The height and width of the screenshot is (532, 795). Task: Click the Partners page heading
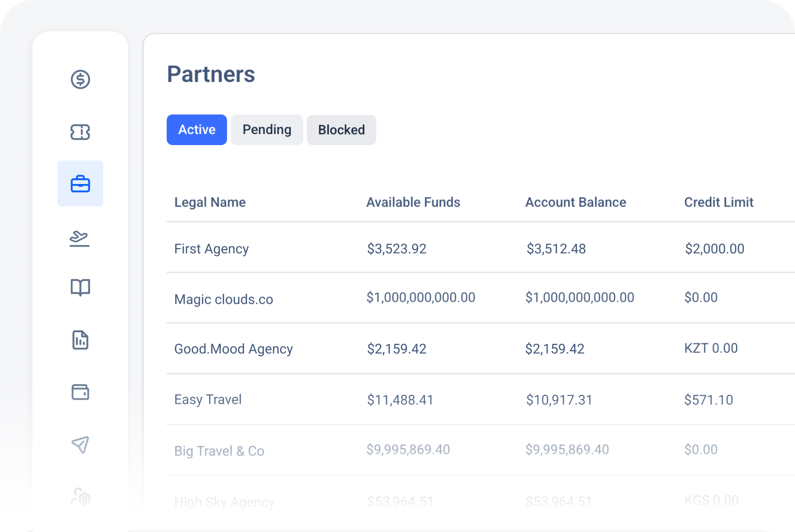(x=211, y=74)
